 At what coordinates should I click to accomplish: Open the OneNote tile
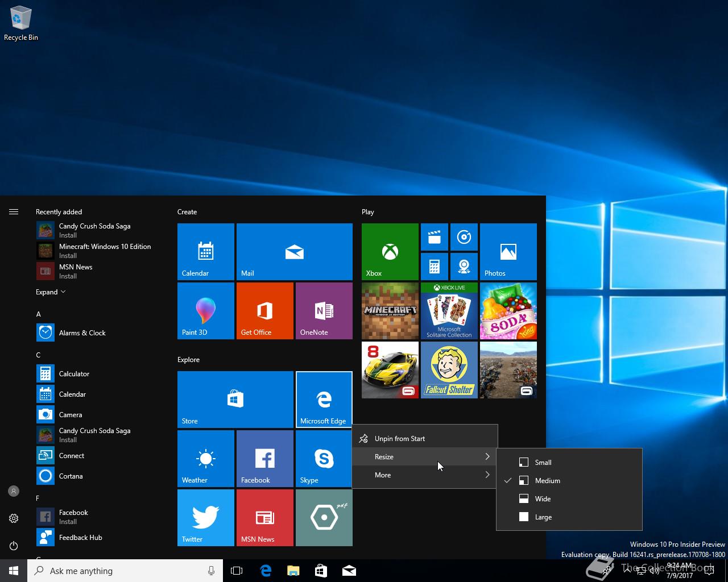coord(324,311)
